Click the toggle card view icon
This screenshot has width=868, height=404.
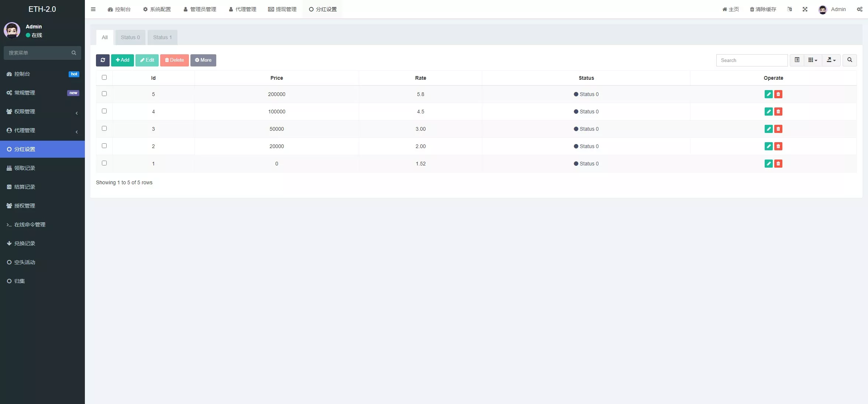coord(797,60)
